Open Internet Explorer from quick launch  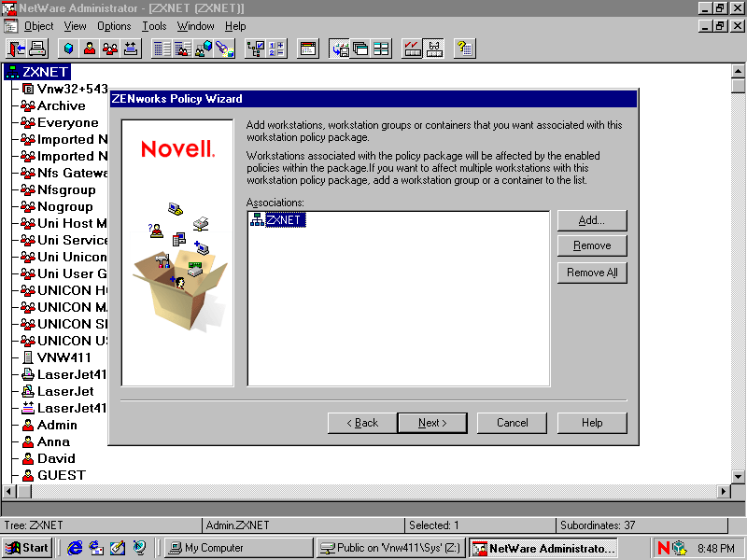point(75,548)
